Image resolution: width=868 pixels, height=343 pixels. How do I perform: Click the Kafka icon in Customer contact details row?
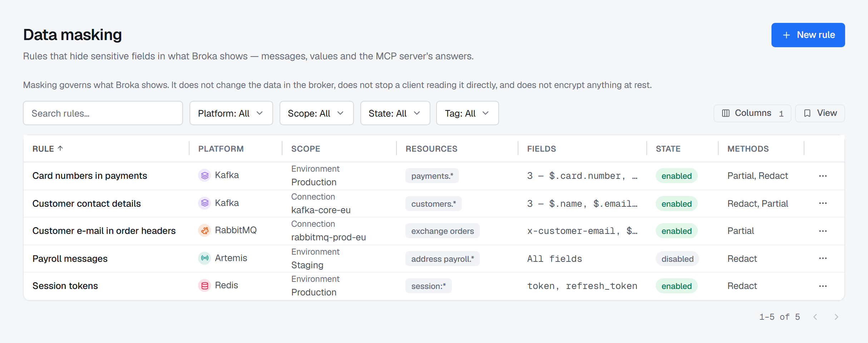(x=204, y=204)
